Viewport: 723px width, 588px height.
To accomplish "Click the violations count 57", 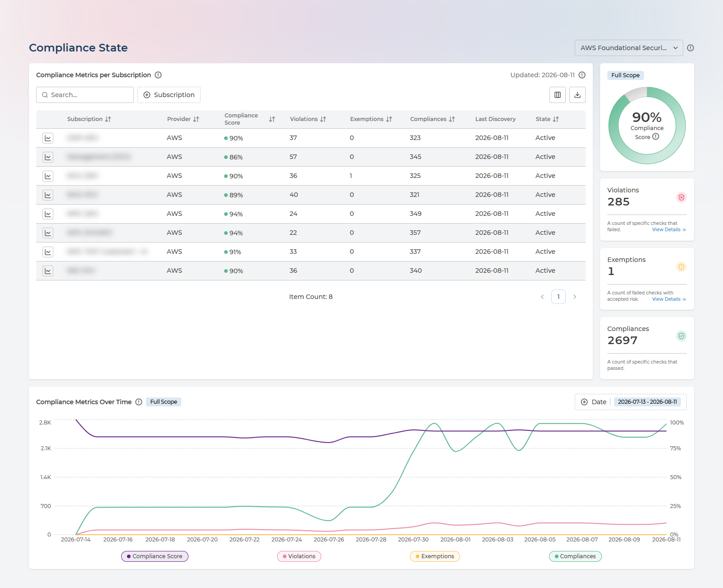I will coord(293,157).
